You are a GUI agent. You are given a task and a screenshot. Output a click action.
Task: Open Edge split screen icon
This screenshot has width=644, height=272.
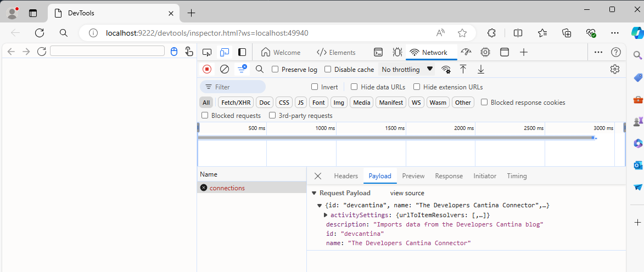[x=518, y=33]
